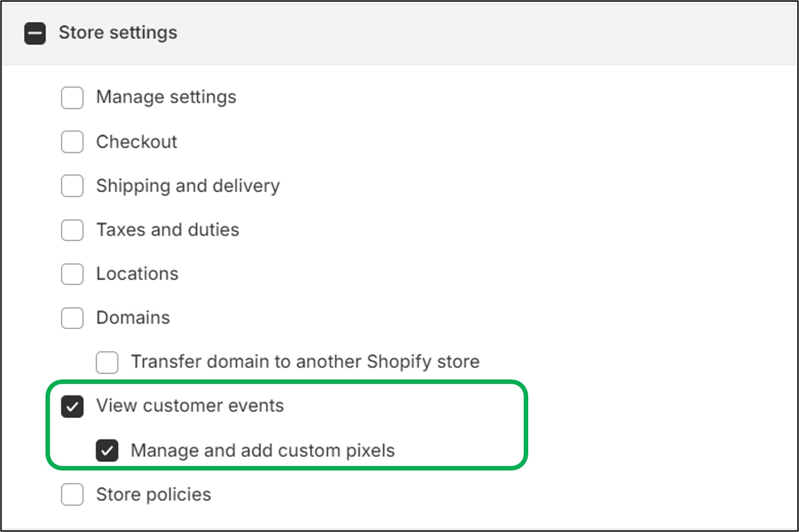Click the checked View customer events checkbox
This screenshot has width=799, height=532.
tap(72, 406)
